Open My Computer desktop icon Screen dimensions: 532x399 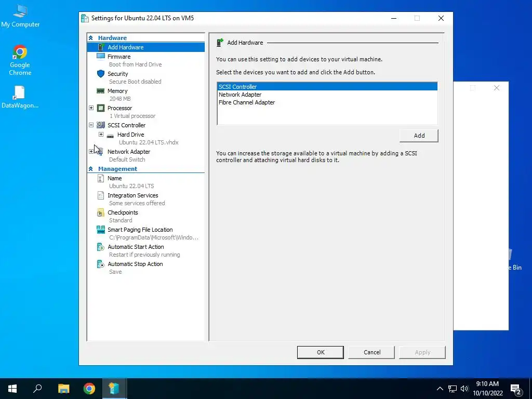point(20,16)
